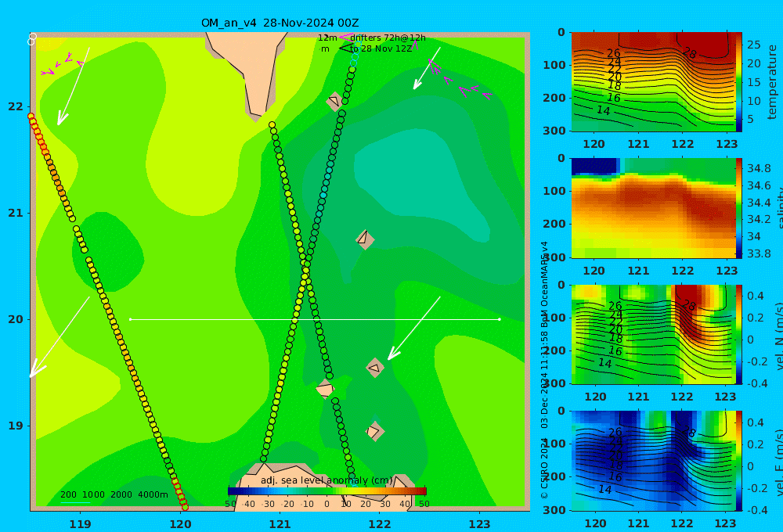The width and height of the screenshot is (783, 532).
Task: Click longitude label 121 on main map axis
Action: pyautogui.click(x=280, y=524)
